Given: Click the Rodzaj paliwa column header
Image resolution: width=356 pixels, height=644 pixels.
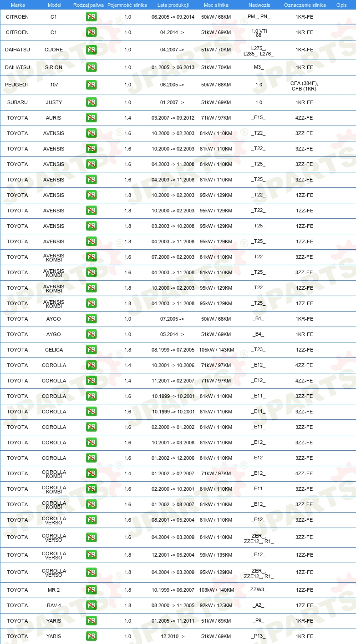Looking at the screenshot, I should [x=88, y=5].
